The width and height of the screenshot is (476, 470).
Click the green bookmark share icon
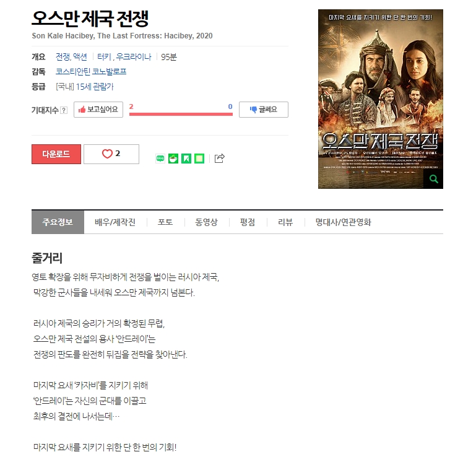[186, 159]
